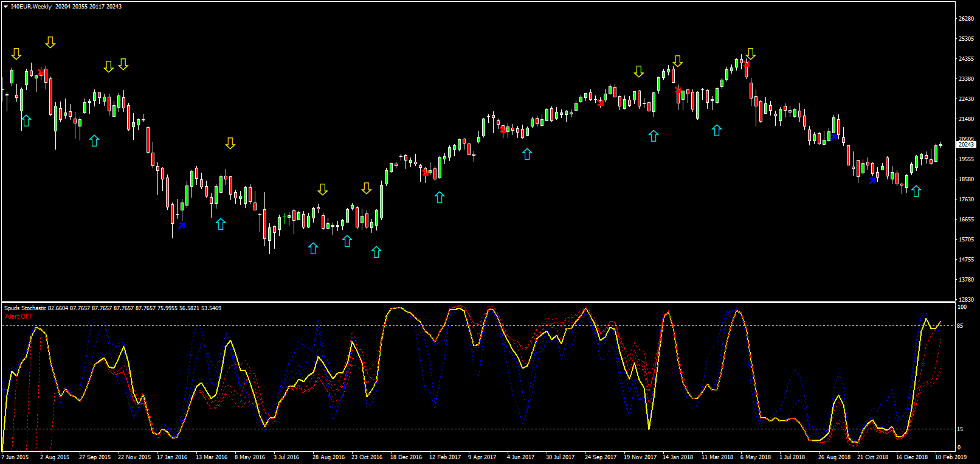Viewport: 980px width, 464px height.
Task: Click price scale value 25305
Action: pyautogui.click(x=966, y=39)
